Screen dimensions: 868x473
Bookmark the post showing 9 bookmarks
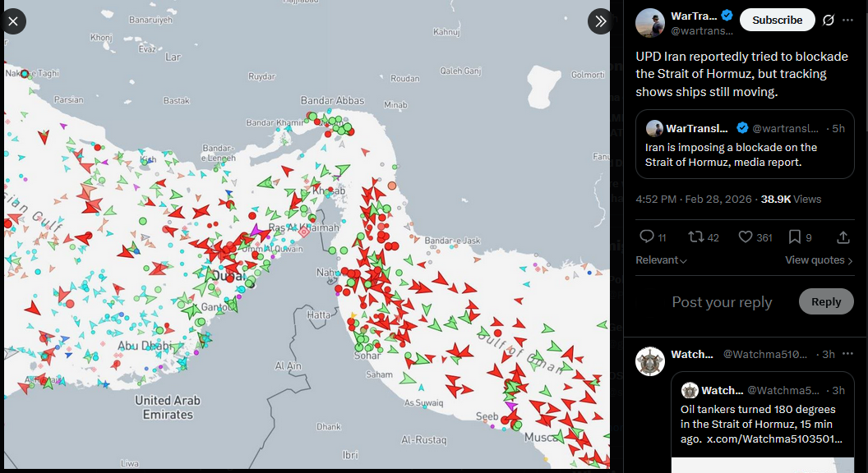(794, 236)
